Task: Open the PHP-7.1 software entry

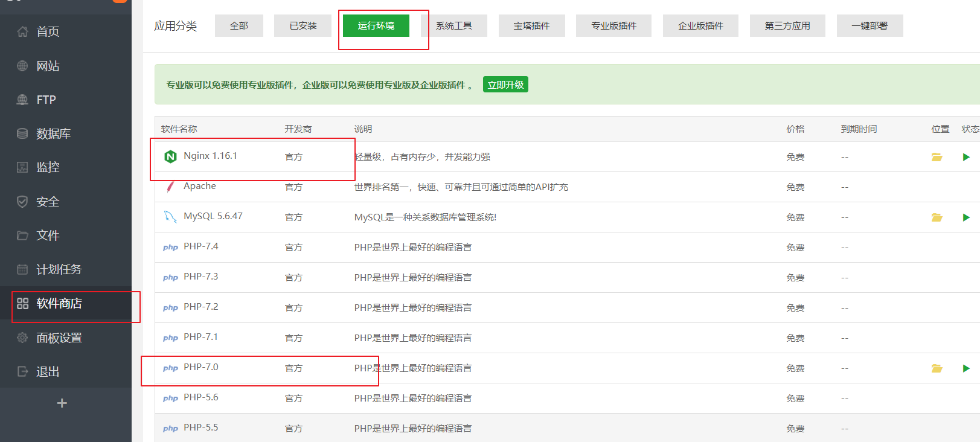Action: (x=201, y=337)
